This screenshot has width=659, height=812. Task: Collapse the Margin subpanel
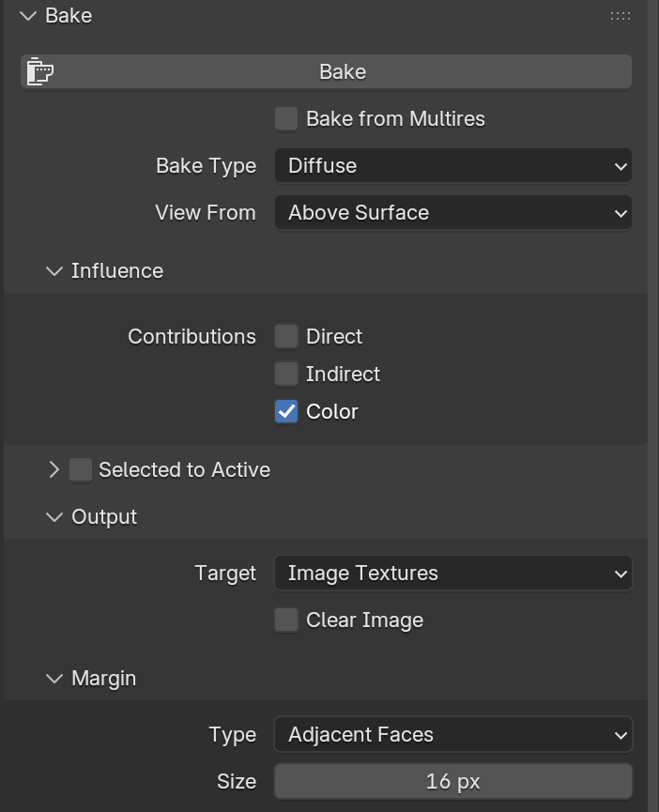click(x=54, y=679)
